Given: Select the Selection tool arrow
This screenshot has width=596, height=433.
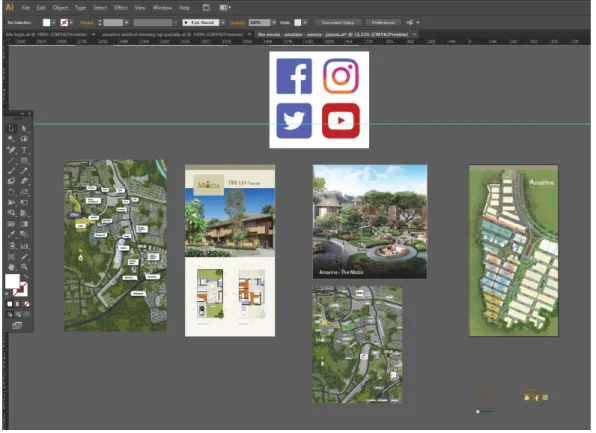Looking at the screenshot, I should coord(11,128).
